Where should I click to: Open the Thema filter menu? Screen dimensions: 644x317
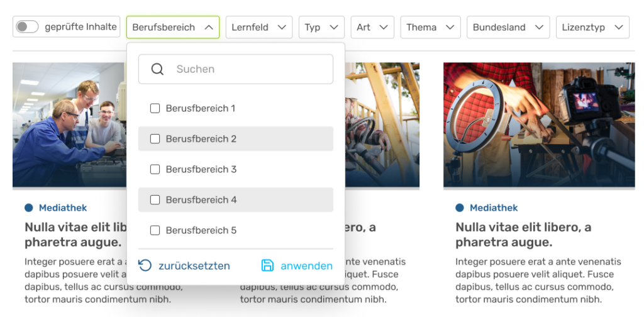click(430, 27)
